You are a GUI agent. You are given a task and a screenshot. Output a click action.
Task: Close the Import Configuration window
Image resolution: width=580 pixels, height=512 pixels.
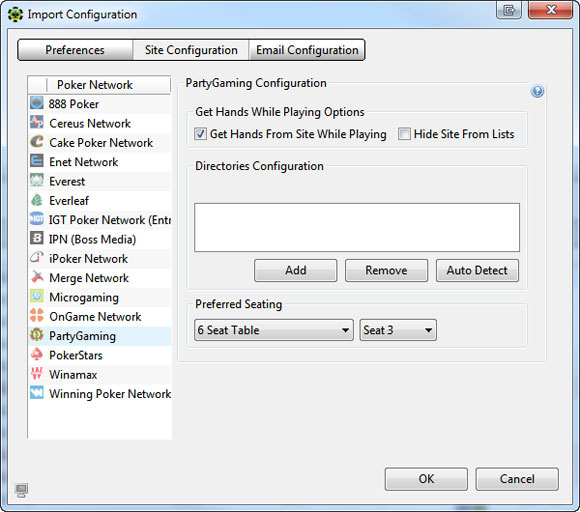point(551,10)
